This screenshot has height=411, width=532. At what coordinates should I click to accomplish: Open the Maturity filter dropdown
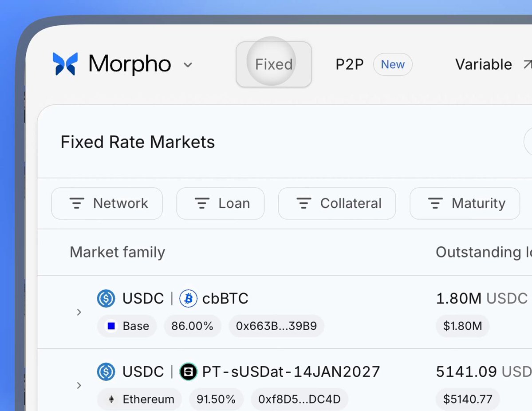(465, 203)
